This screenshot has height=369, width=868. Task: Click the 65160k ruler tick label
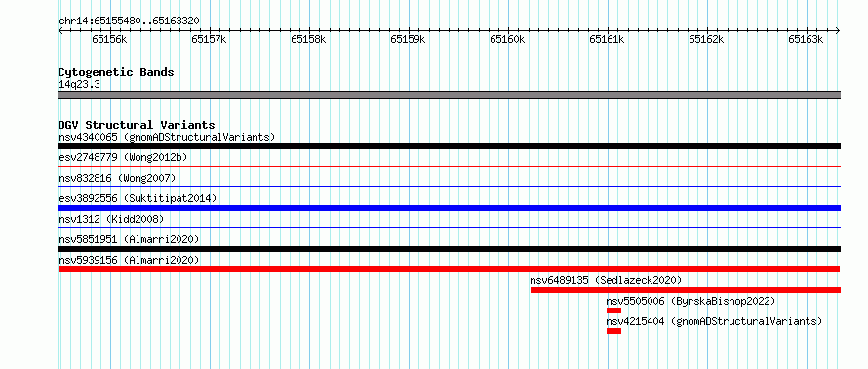(507, 39)
